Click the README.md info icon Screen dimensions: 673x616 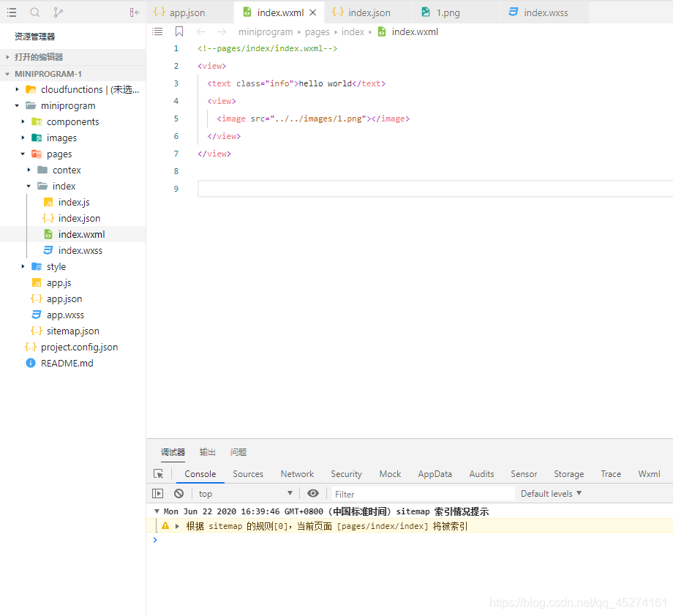[31, 363]
